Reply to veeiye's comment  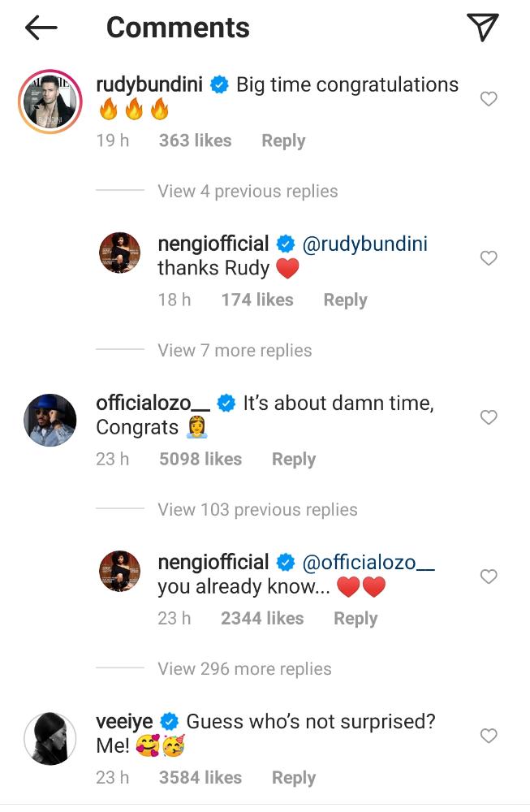[x=294, y=777]
